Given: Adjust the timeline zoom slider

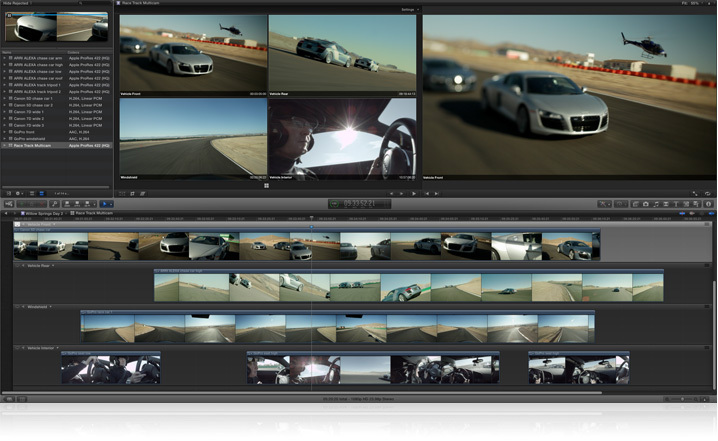Looking at the screenshot, I should tap(682, 399).
